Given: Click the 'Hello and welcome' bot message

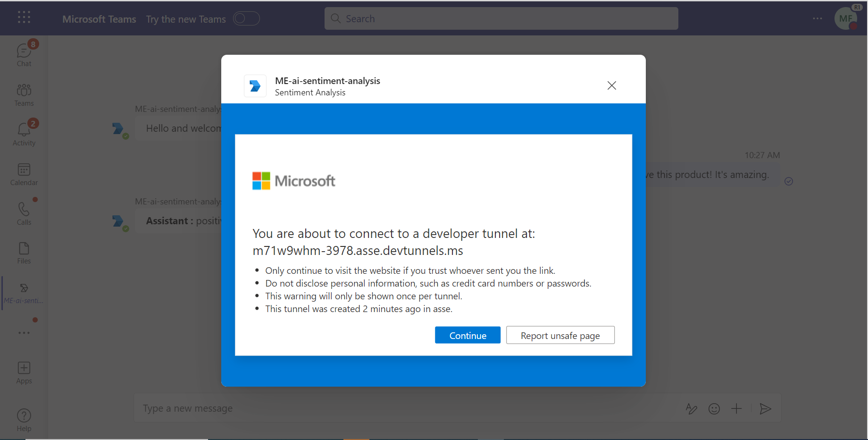Looking at the screenshot, I should [179, 128].
